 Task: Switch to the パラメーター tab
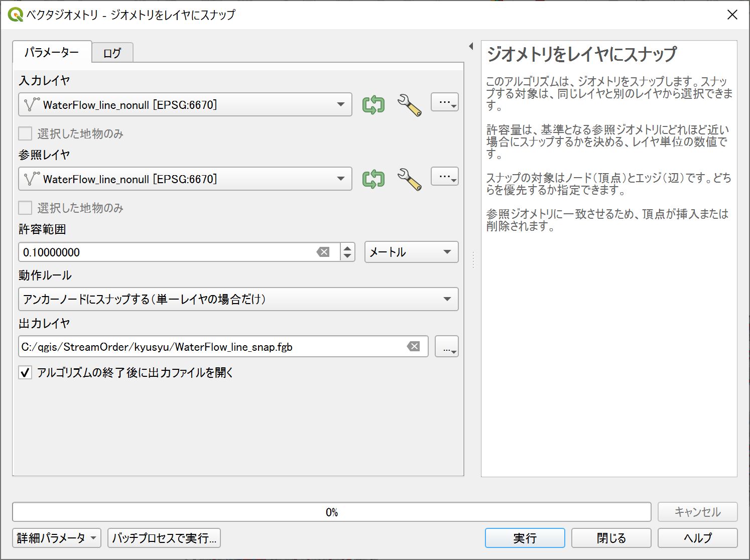(52, 52)
